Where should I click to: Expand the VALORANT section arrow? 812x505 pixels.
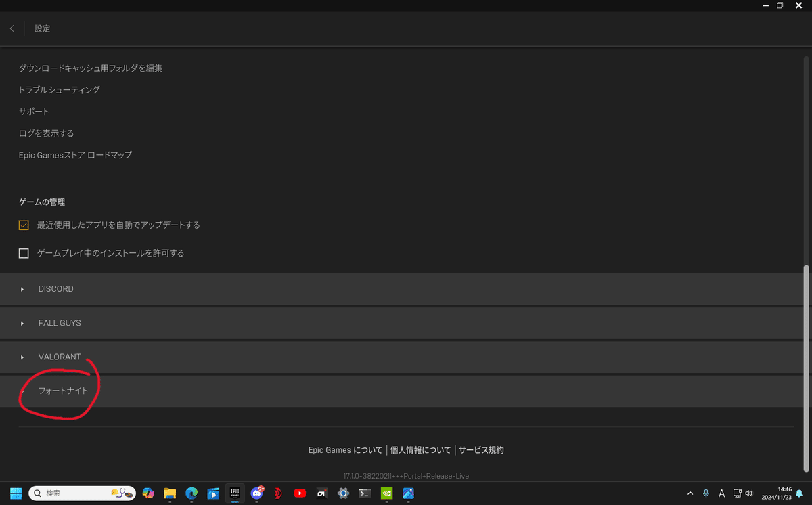pyautogui.click(x=22, y=357)
